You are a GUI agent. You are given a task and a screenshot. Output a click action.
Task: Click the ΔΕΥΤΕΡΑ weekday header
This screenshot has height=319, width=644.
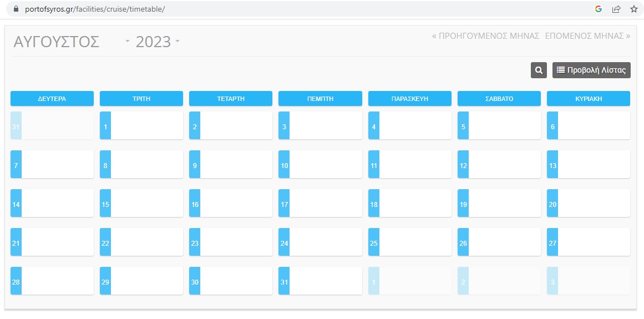(52, 99)
